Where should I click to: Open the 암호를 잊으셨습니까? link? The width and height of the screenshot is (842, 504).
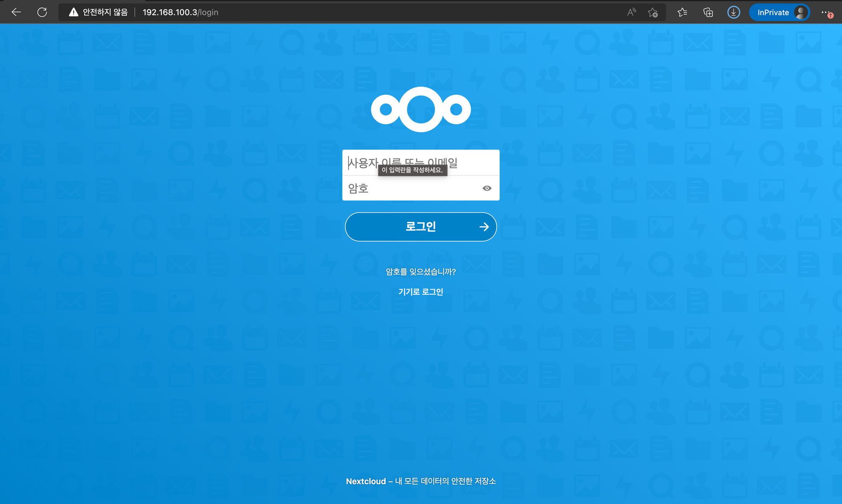click(x=421, y=272)
